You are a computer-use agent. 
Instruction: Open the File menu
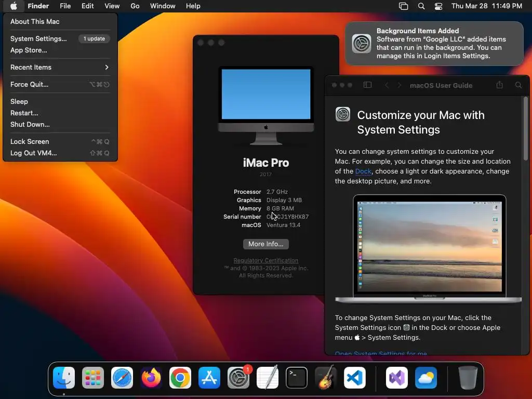(x=65, y=6)
